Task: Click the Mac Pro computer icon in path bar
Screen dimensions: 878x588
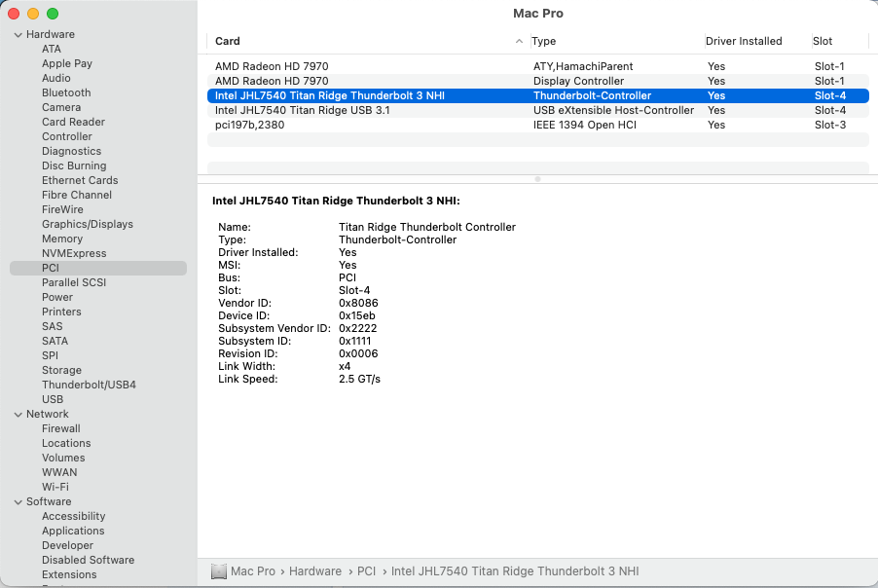Action: [218, 571]
